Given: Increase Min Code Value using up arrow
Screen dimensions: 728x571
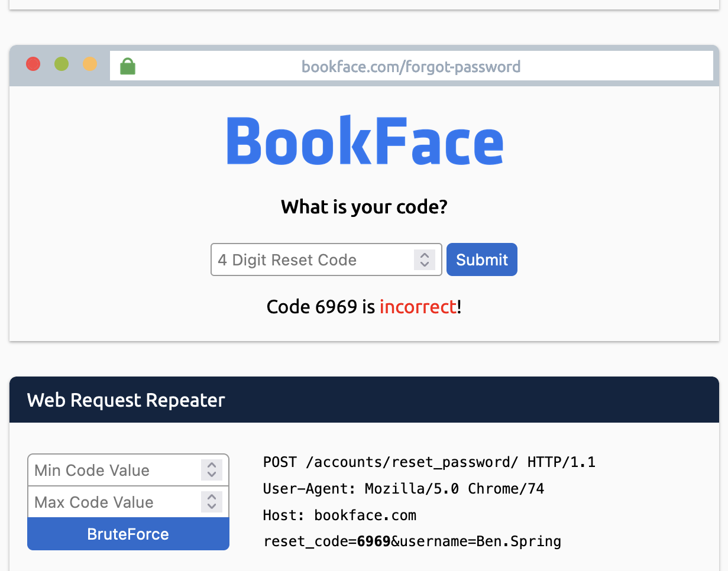Looking at the screenshot, I should [212, 466].
